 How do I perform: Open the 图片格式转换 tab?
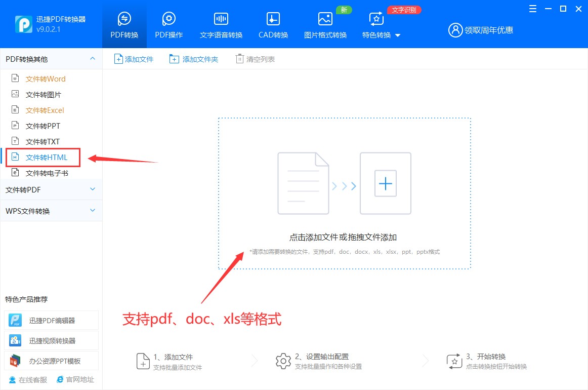click(x=325, y=24)
